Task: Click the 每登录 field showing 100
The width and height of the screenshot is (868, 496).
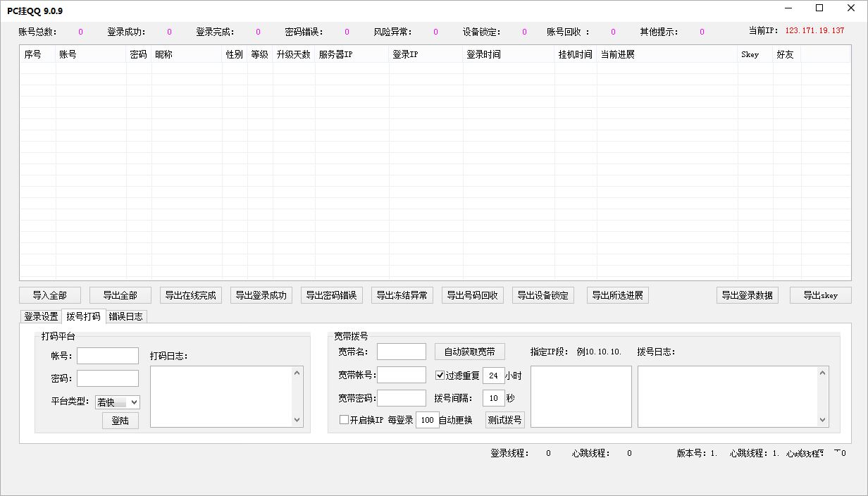Action: (427, 420)
